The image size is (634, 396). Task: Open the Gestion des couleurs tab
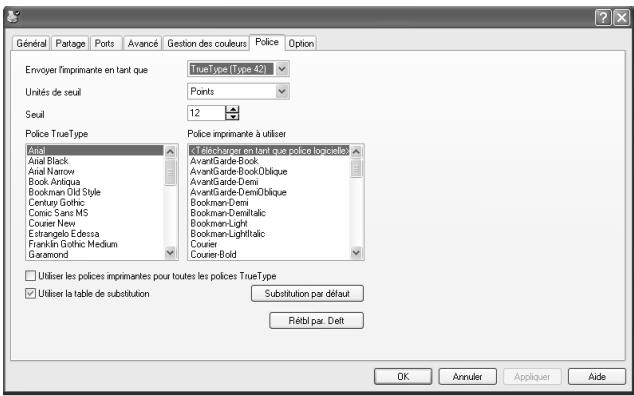pyautogui.click(x=207, y=43)
